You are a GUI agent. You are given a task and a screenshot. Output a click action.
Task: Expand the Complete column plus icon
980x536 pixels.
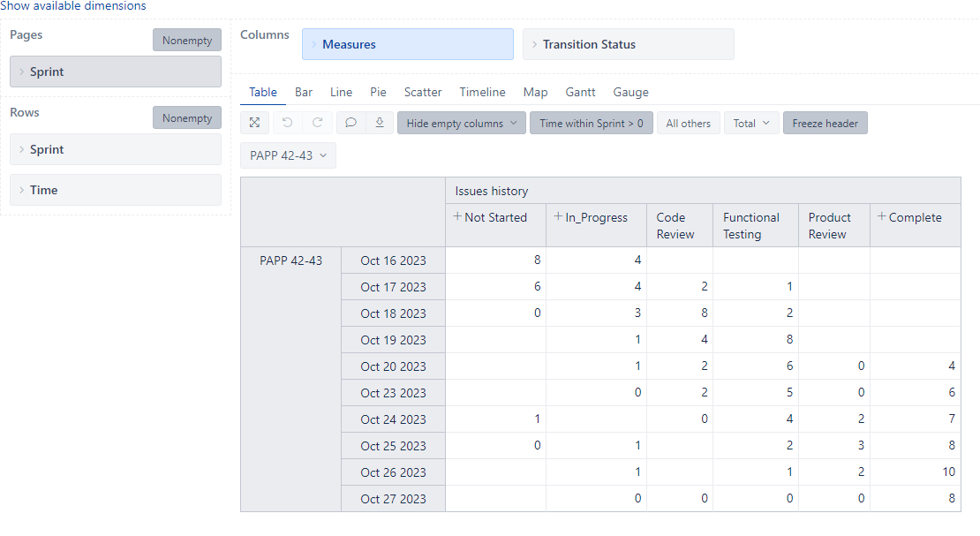[881, 217]
